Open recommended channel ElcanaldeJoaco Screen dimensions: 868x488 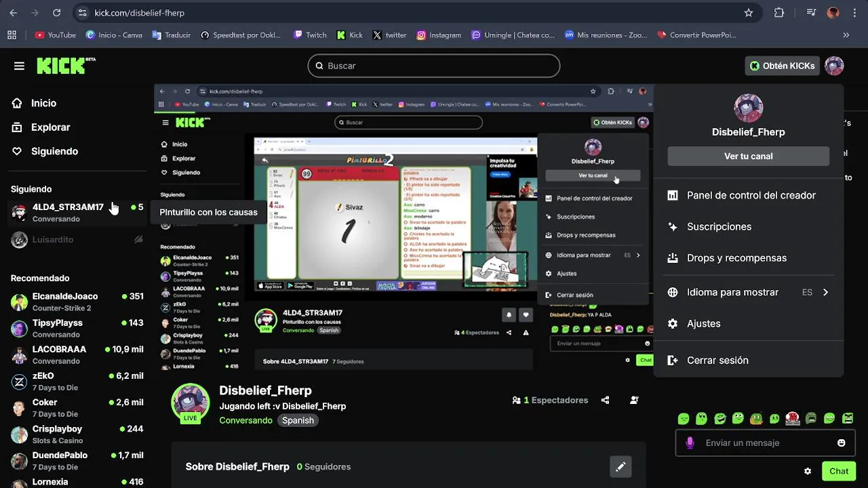(77, 302)
